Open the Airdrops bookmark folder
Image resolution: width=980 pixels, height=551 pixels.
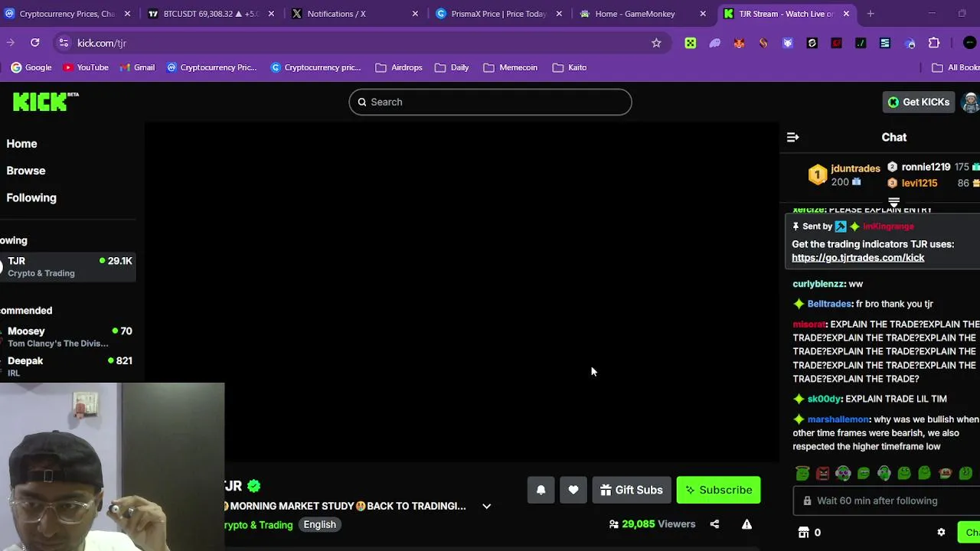[399, 67]
